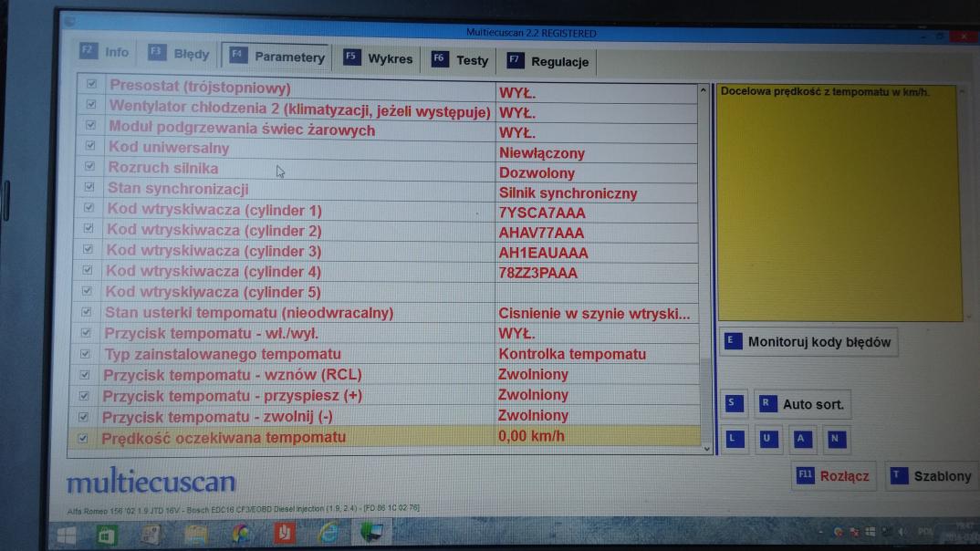The width and height of the screenshot is (980, 551).
Task: Toggle Wentylator chłodzenia 2 checkbox
Action: point(91,104)
